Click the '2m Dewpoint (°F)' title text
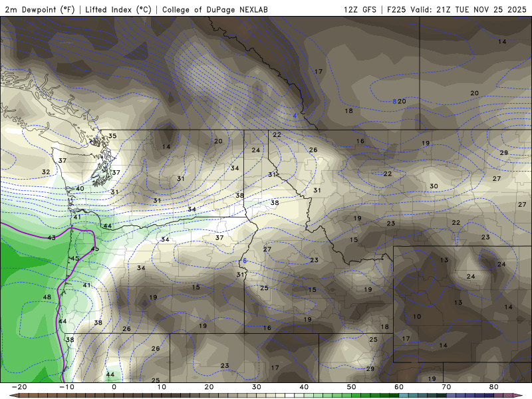This screenshot has height=399, width=532. [x=40, y=9]
